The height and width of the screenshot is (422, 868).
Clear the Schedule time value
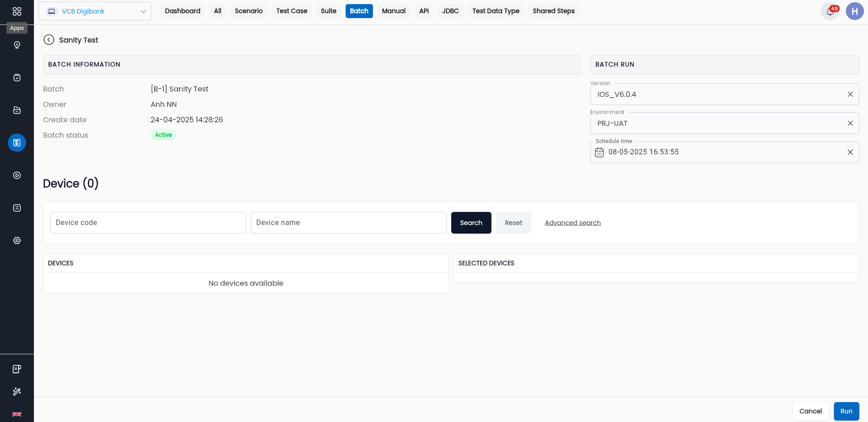coord(850,152)
